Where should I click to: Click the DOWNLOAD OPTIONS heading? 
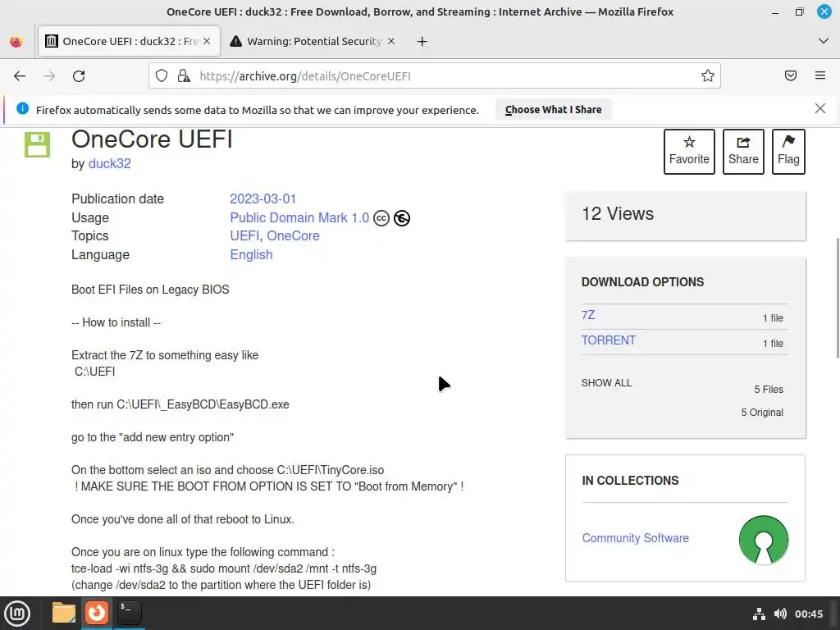(x=642, y=282)
